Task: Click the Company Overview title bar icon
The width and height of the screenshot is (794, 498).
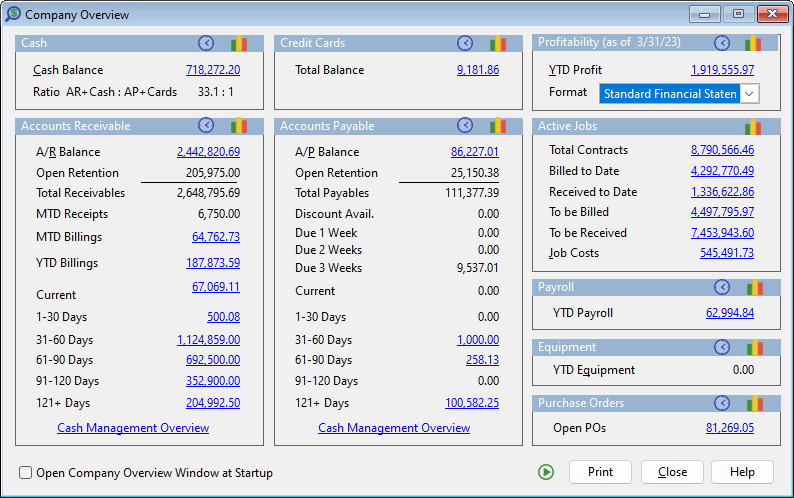Action: 13,14
